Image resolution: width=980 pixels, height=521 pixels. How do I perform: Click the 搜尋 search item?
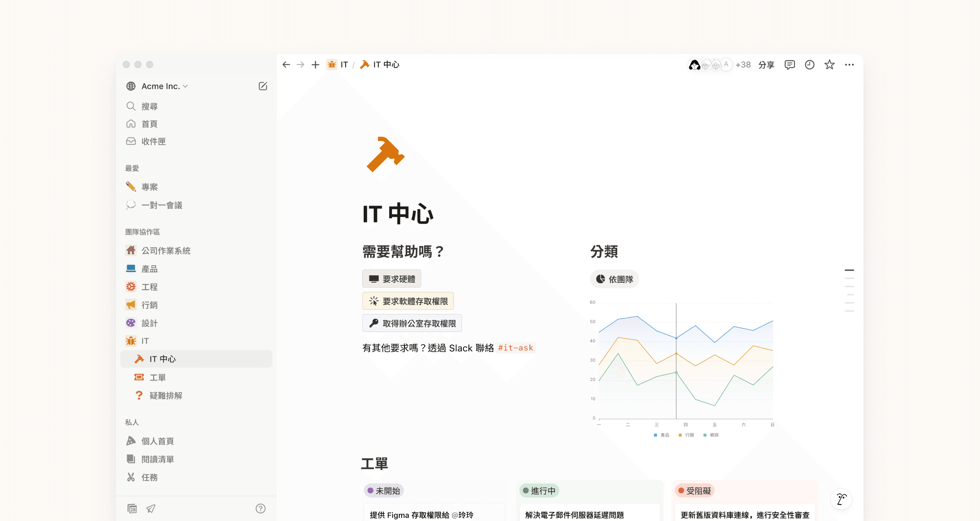pos(149,106)
